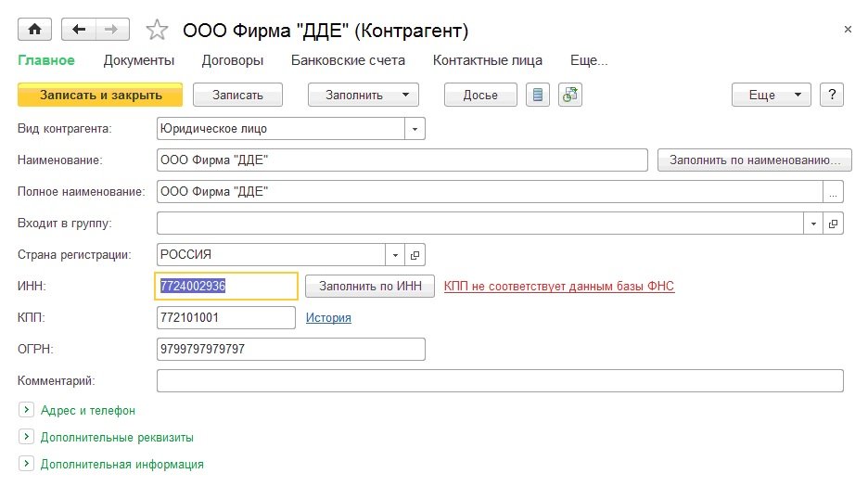Open the Заполнить dropdown button
868x499 pixels.
364,95
